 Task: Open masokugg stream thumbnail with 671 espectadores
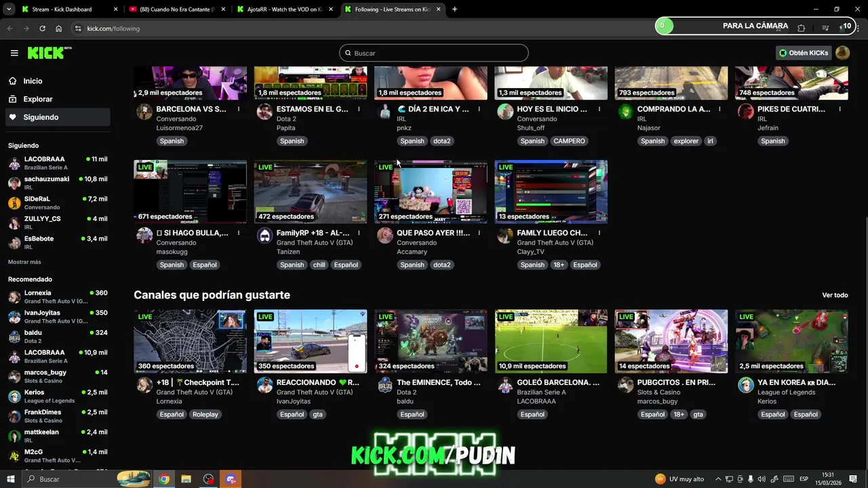tap(190, 192)
